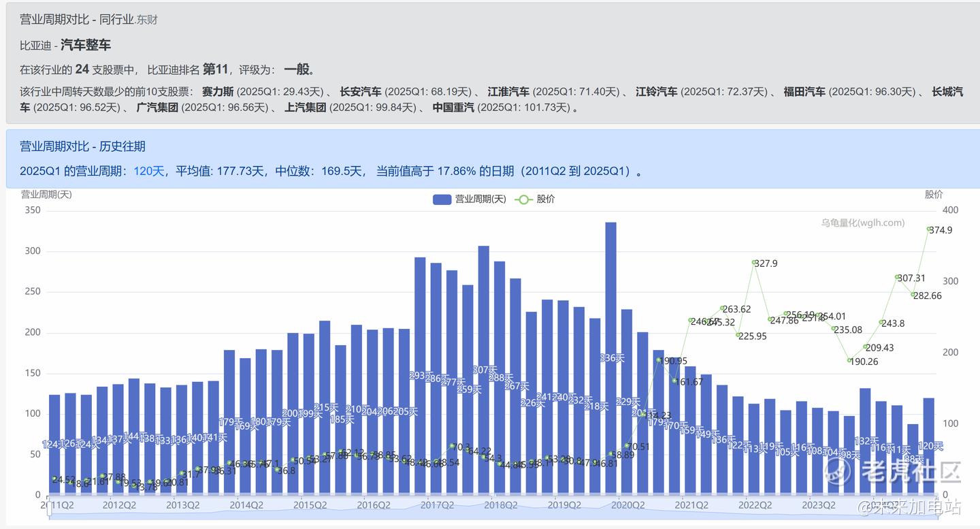Click the 股价 right axis title
Viewport: 980px width, 529px height.
click(x=934, y=194)
